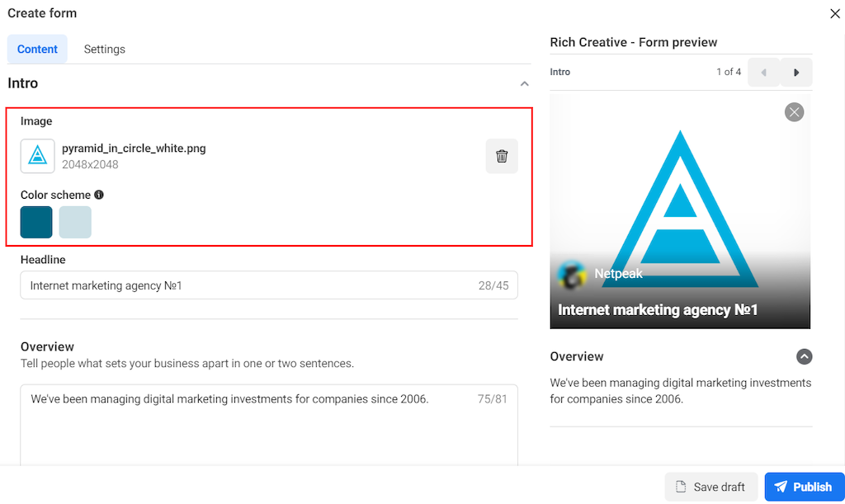Click the 75/81 overview character counter
The width and height of the screenshot is (845, 504).
pos(492,399)
